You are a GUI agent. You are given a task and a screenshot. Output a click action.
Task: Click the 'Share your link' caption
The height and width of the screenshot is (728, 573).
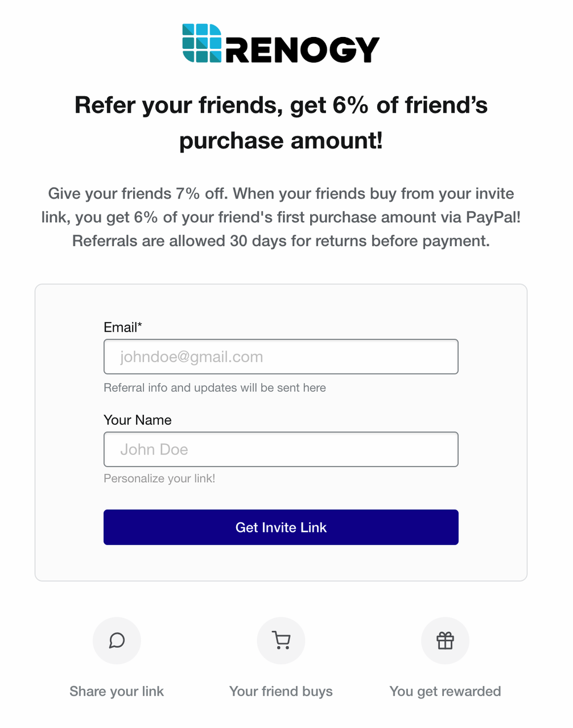[x=117, y=691]
